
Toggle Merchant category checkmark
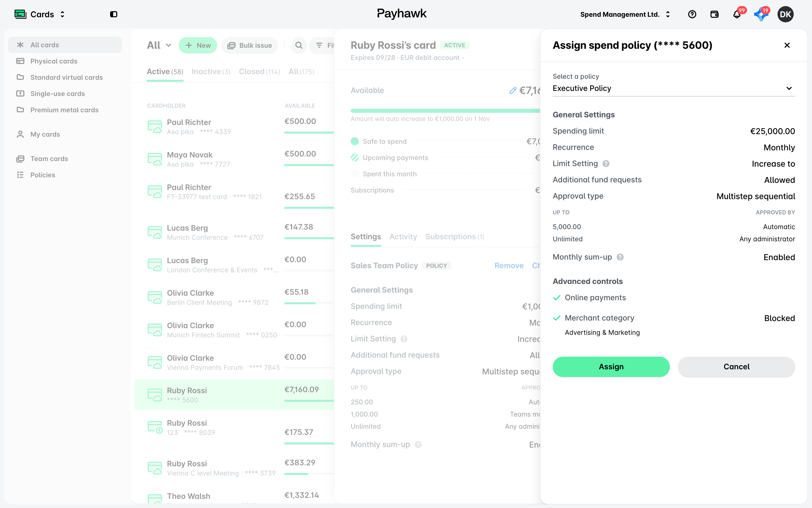coord(557,318)
